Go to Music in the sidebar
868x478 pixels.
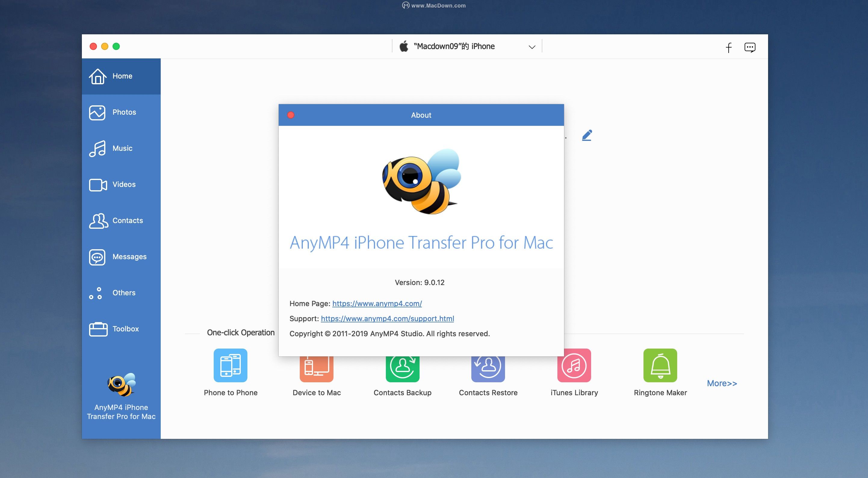pyautogui.click(x=121, y=148)
